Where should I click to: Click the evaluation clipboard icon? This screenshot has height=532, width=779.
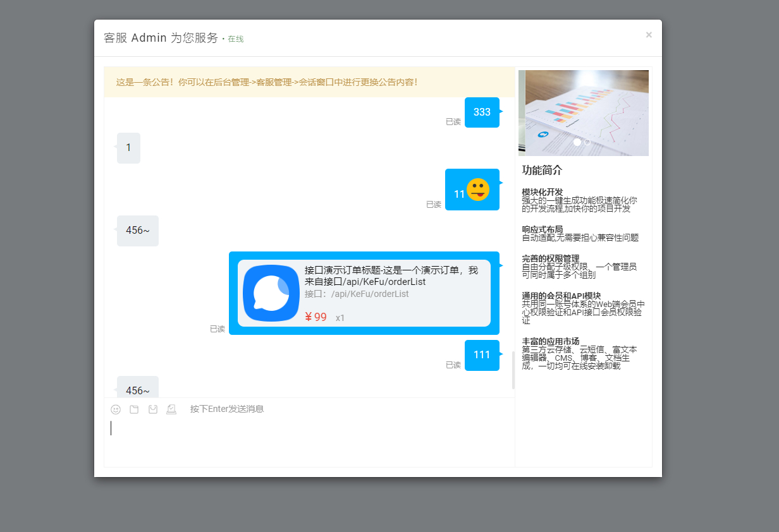[x=172, y=409]
